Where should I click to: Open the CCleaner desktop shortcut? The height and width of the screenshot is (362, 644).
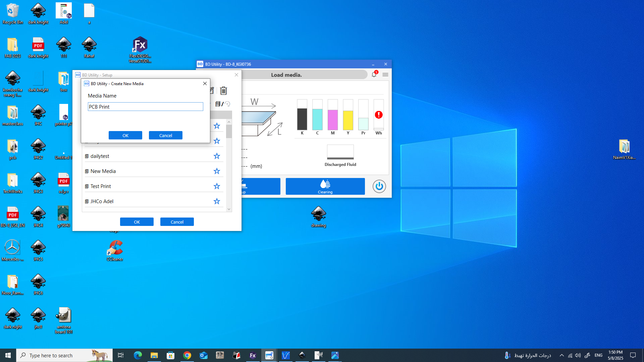pos(115,251)
